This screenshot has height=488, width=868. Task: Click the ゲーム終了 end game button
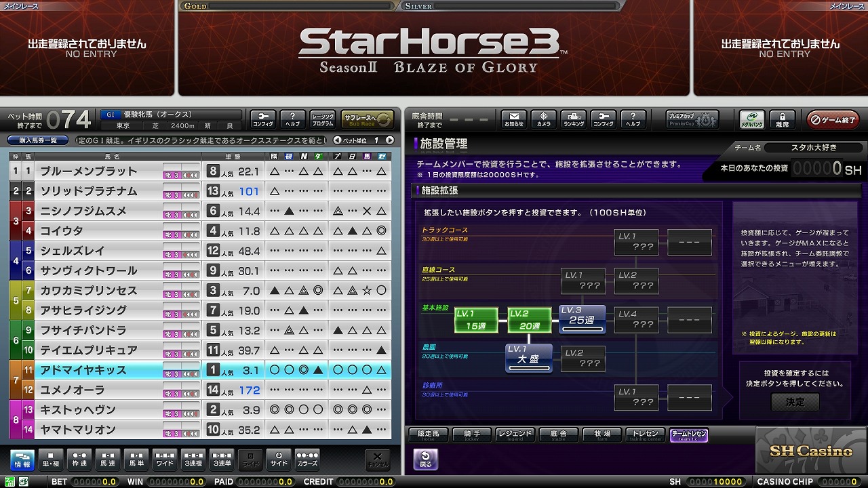coord(833,120)
